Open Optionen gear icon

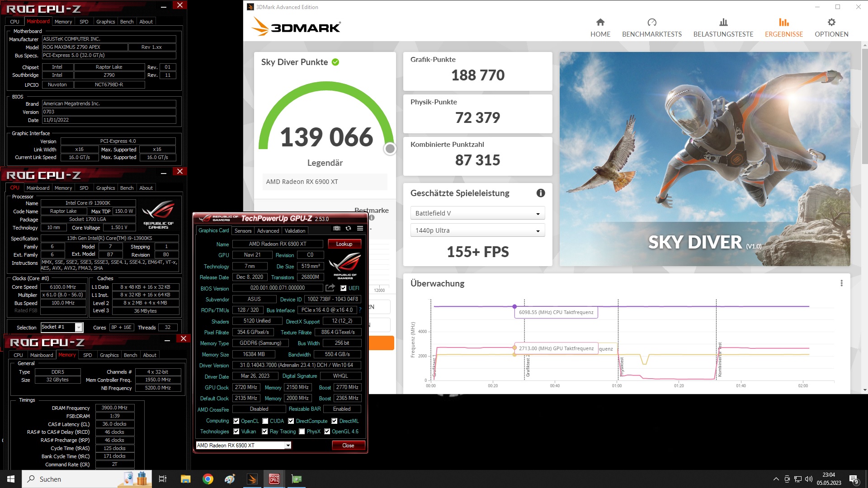(831, 22)
